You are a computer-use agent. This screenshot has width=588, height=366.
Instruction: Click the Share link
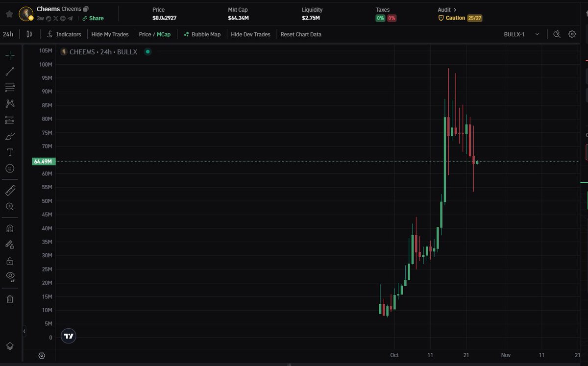93,19
